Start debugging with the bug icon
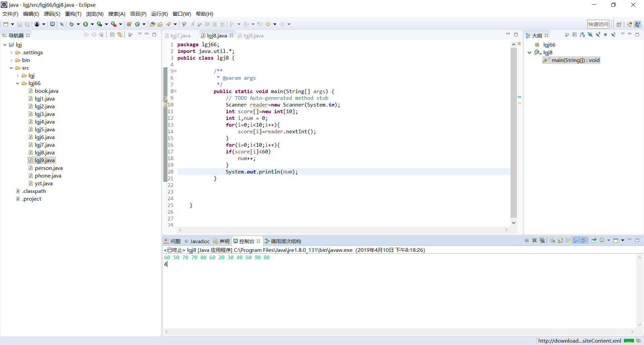644x345 pixels. [71, 24]
